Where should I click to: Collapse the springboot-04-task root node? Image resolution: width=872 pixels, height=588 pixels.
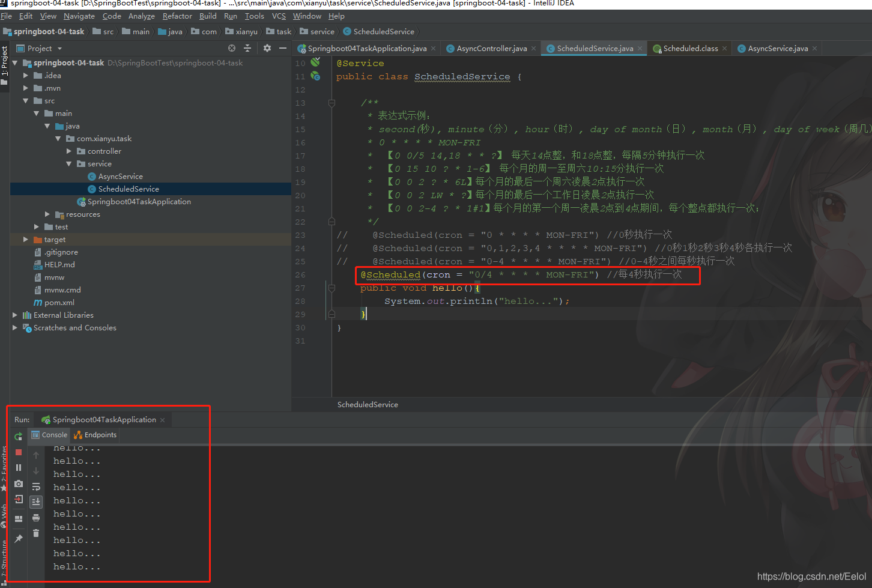[15, 62]
